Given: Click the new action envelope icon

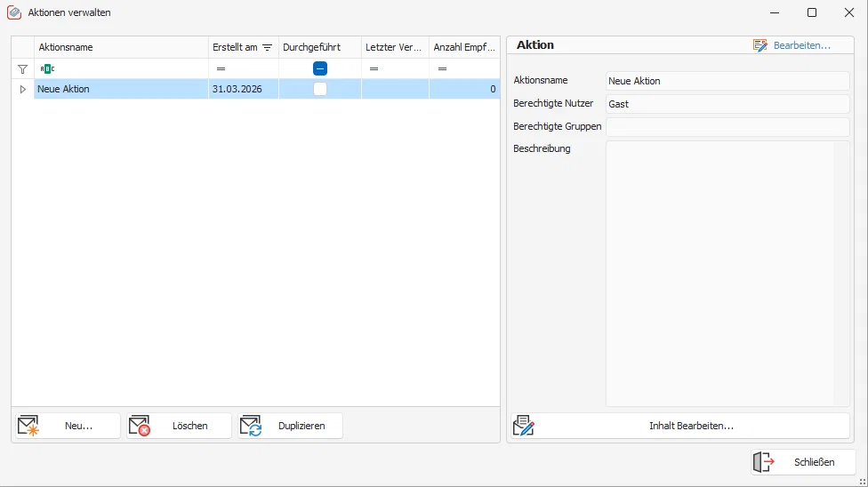Looking at the screenshot, I should point(28,426).
